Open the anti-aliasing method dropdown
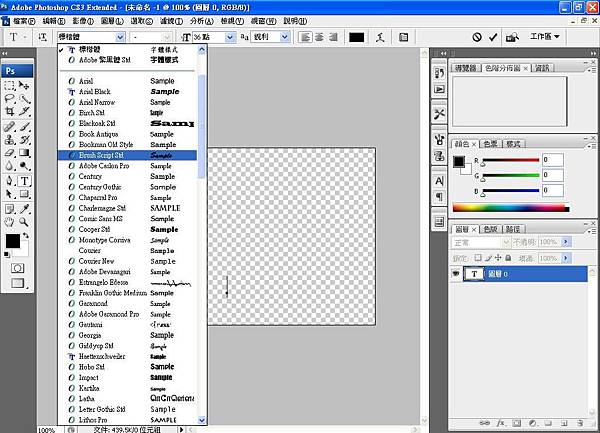 pyautogui.click(x=284, y=37)
